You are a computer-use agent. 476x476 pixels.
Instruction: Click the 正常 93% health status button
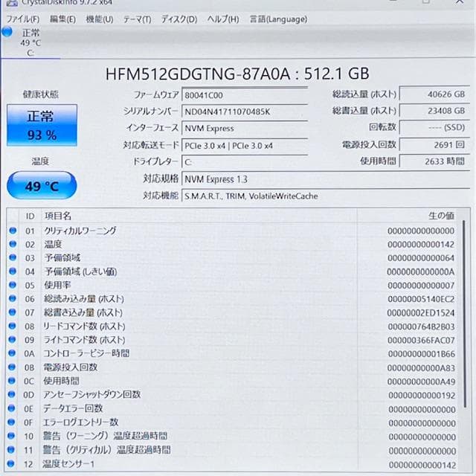41,125
